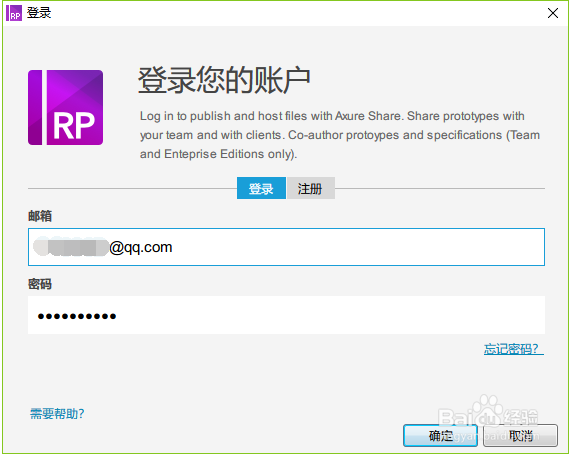This screenshot has width=571, height=456.
Task: Open the 忘记密码? link
Action: click(513, 349)
